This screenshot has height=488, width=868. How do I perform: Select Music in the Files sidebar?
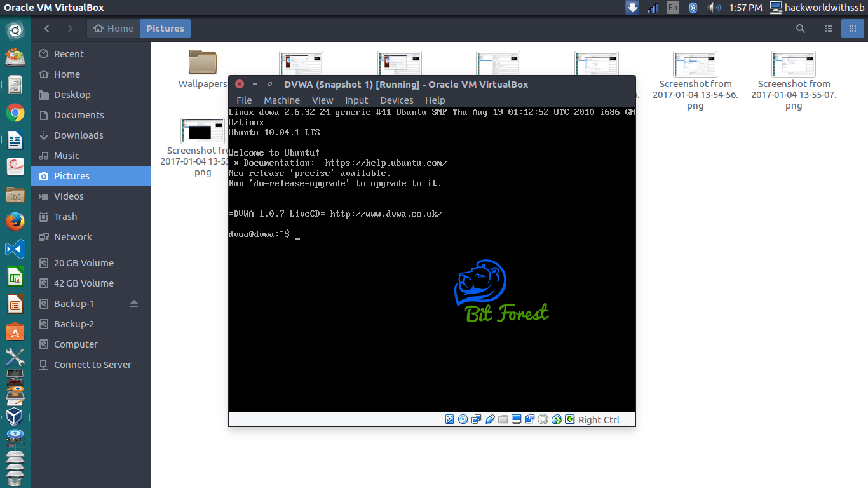coord(91,156)
